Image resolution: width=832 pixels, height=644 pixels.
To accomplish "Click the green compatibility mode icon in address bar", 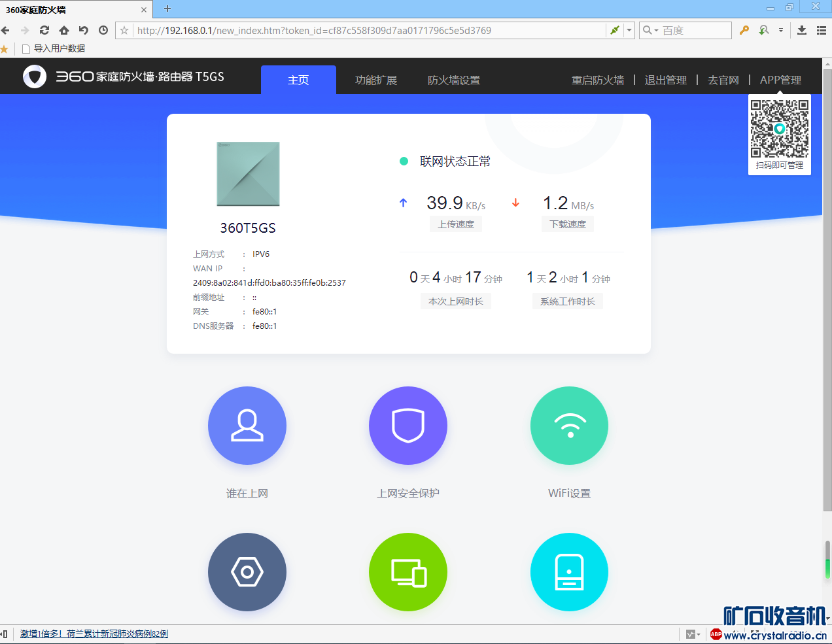I will point(614,30).
